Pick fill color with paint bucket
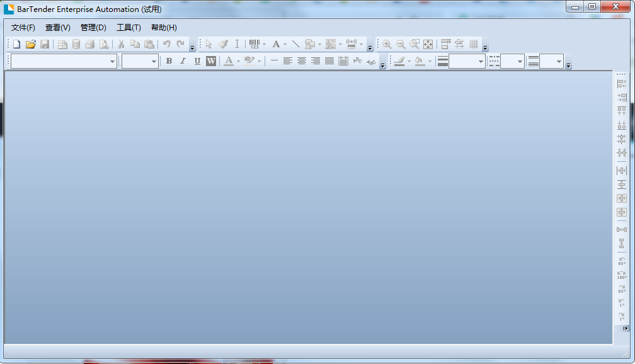Screen dimensions: 635x364 [420, 61]
